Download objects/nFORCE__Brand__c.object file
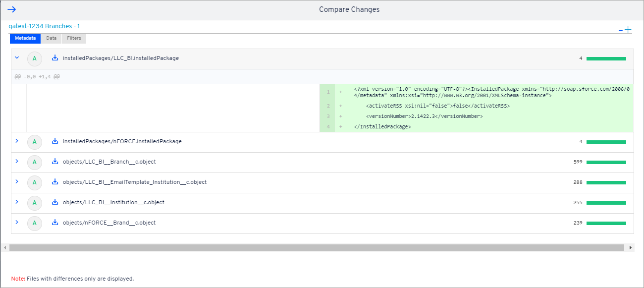Viewport: 644px width, 288px height. click(54, 223)
